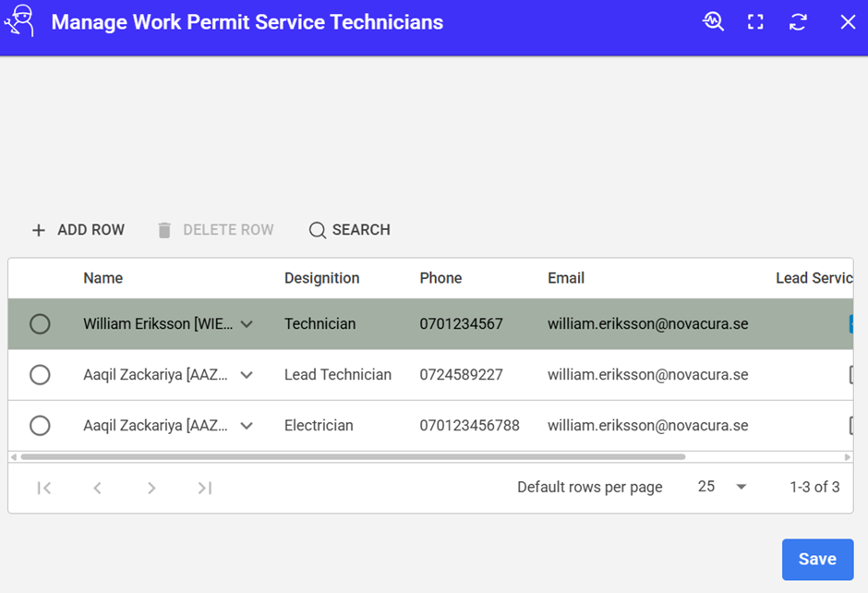Click the horizontal table scrollbar

(x=351, y=457)
